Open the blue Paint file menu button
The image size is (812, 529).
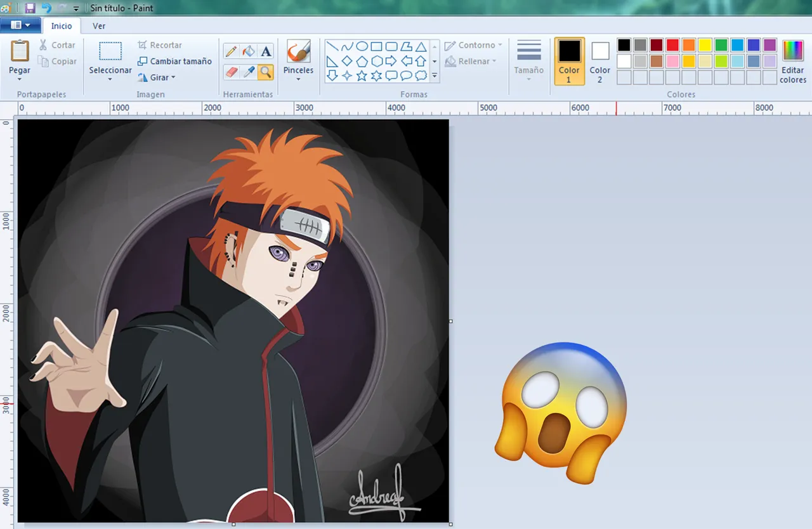tap(20, 25)
